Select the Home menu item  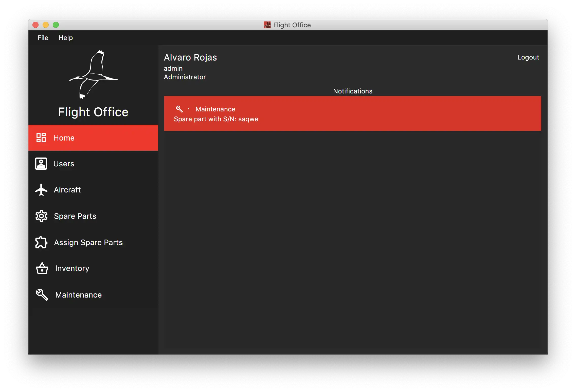tap(93, 138)
